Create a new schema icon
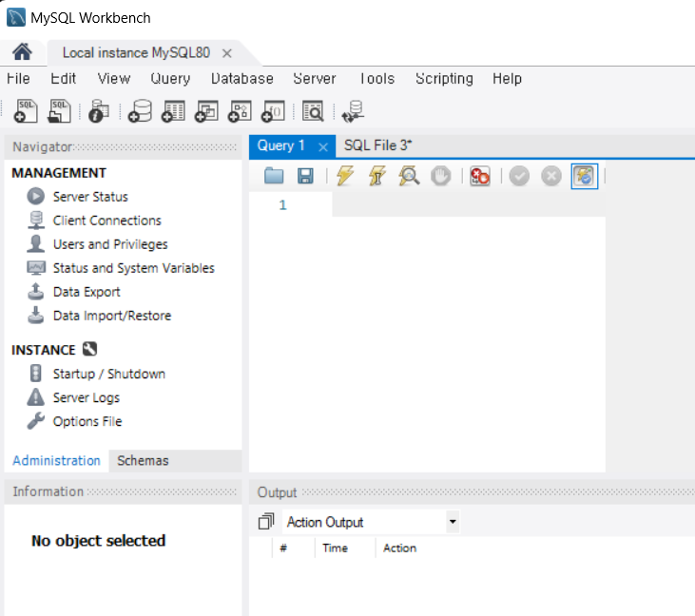The height and width of the screenshot is (616, 695). (140, 111)
